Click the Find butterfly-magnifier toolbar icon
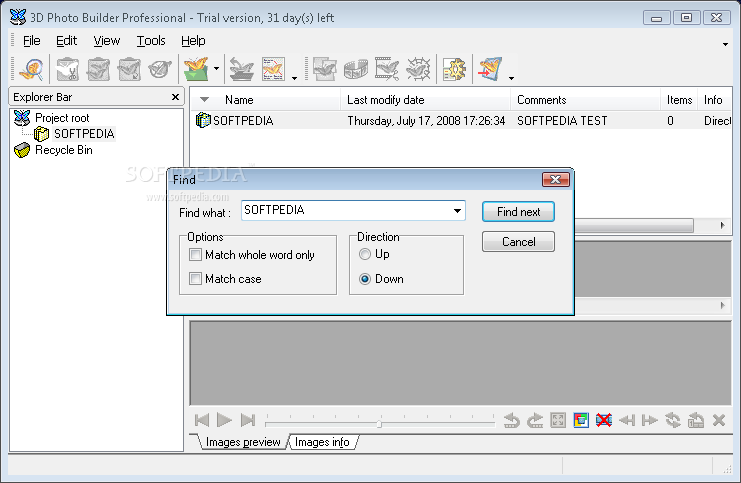Screen dimensions: 741x483 (32, 69)
